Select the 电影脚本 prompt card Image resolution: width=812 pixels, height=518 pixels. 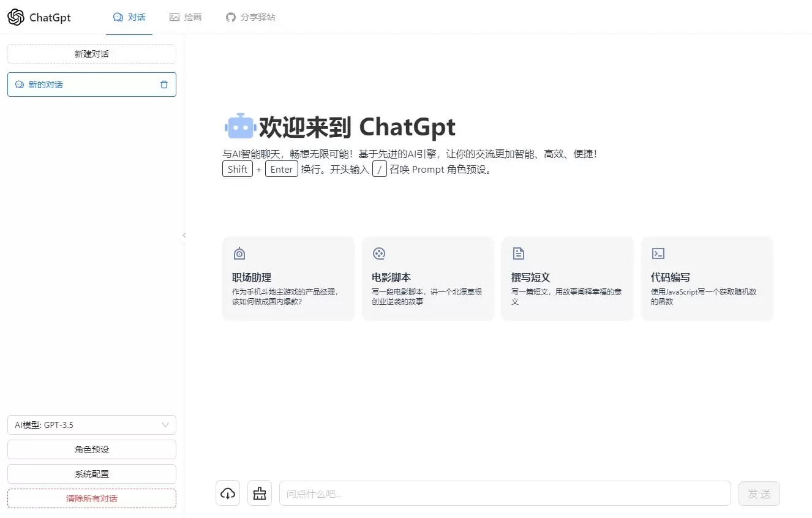coord(428,279)
